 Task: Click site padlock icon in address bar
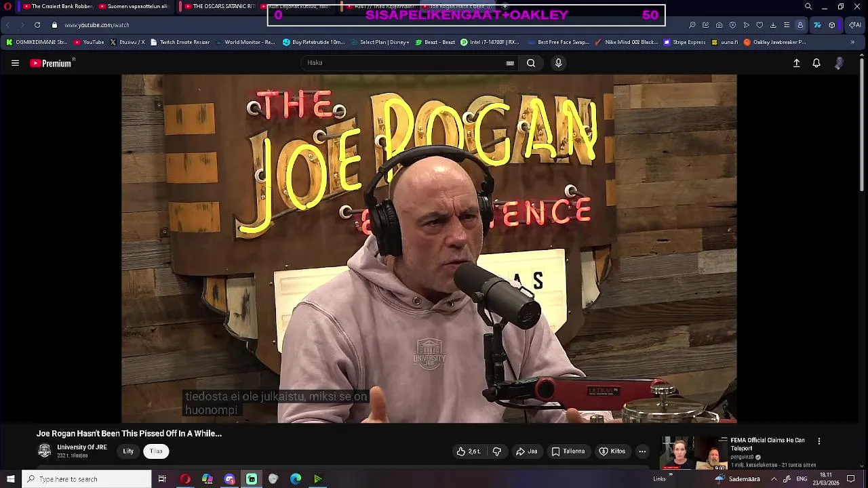54,25
